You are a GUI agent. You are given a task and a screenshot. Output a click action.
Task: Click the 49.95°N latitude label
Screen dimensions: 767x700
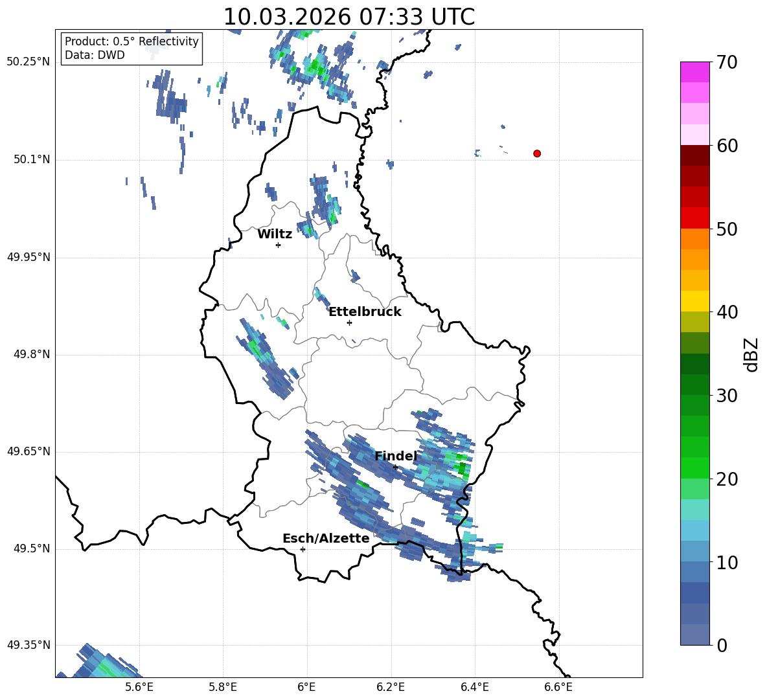click(29, 257)
